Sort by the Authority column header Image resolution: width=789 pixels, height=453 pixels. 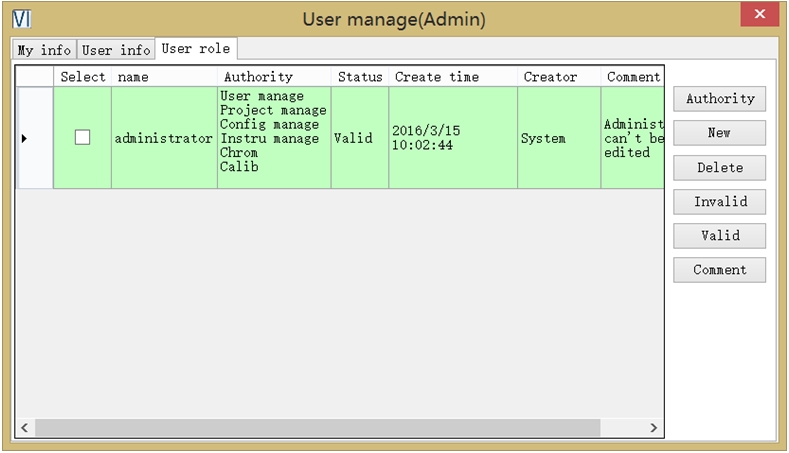point(258,77)
